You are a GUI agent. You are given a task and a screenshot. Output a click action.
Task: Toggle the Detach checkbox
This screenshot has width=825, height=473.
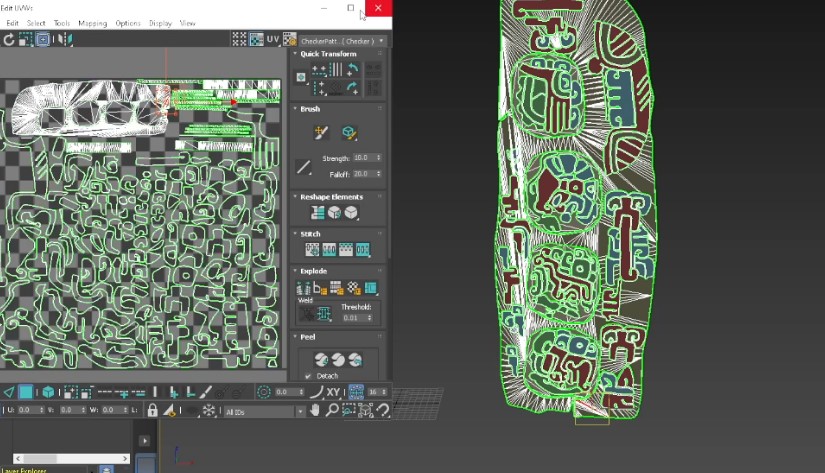coord(308,376)
